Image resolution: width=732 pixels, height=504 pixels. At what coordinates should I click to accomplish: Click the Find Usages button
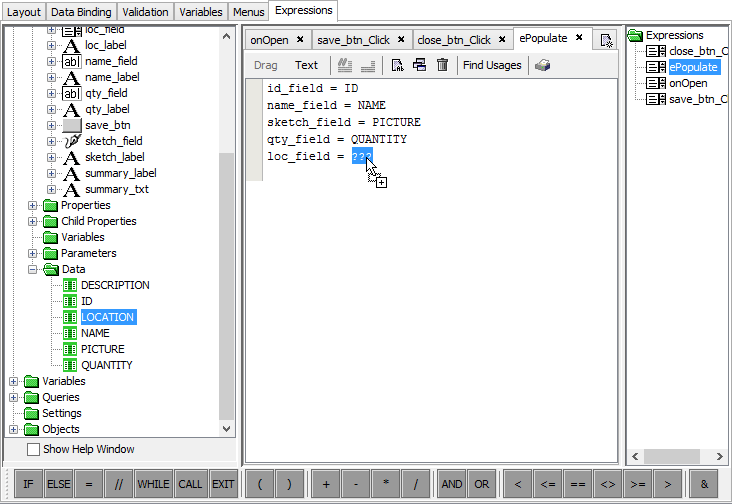coord(492,65)
